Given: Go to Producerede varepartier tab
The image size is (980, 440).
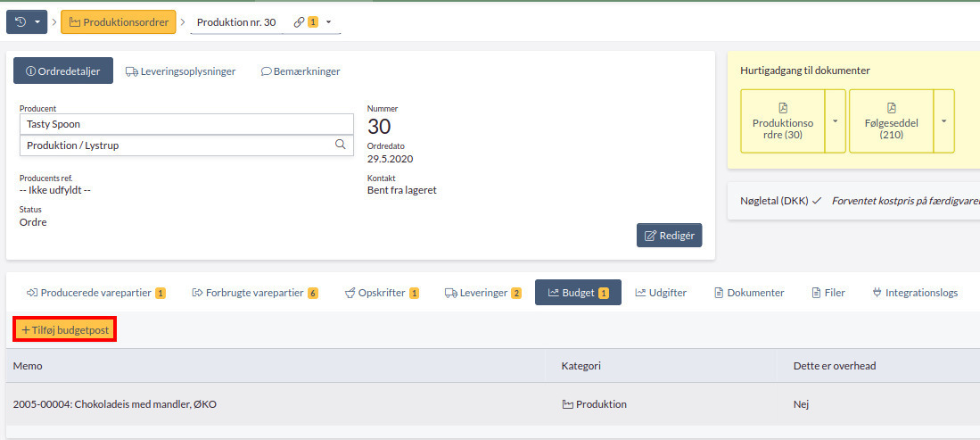Looking at the screenshot, I should coord(95,293).
